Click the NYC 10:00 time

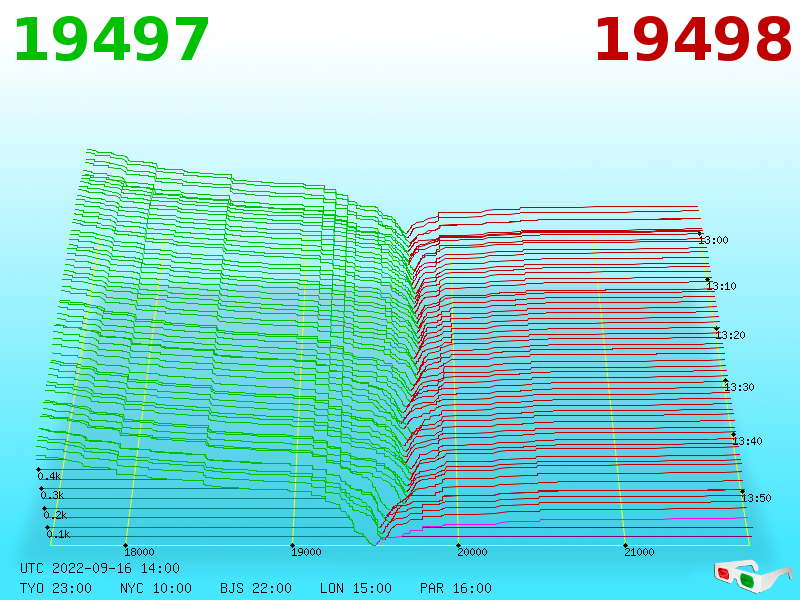tap(156, 588)
